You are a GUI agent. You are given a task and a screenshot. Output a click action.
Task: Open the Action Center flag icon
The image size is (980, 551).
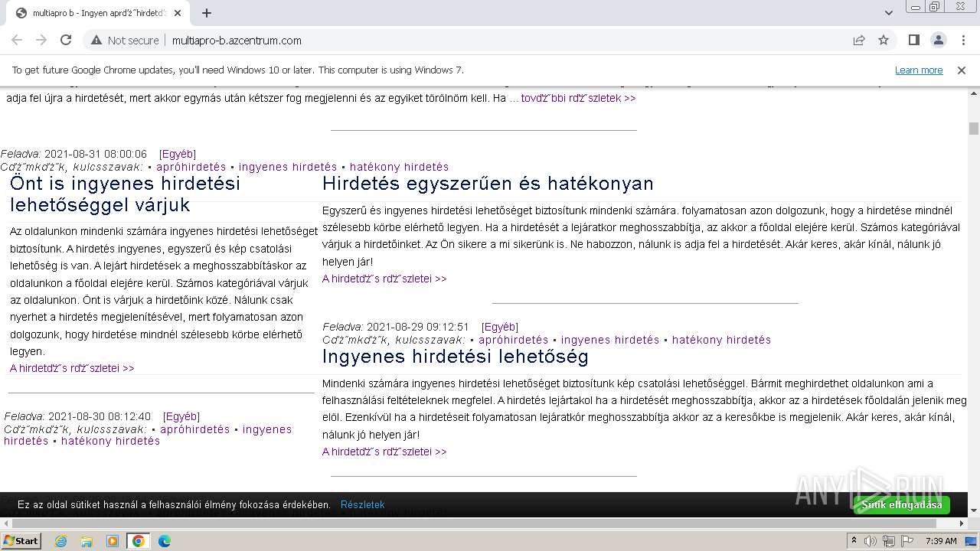tap(907, 541)
